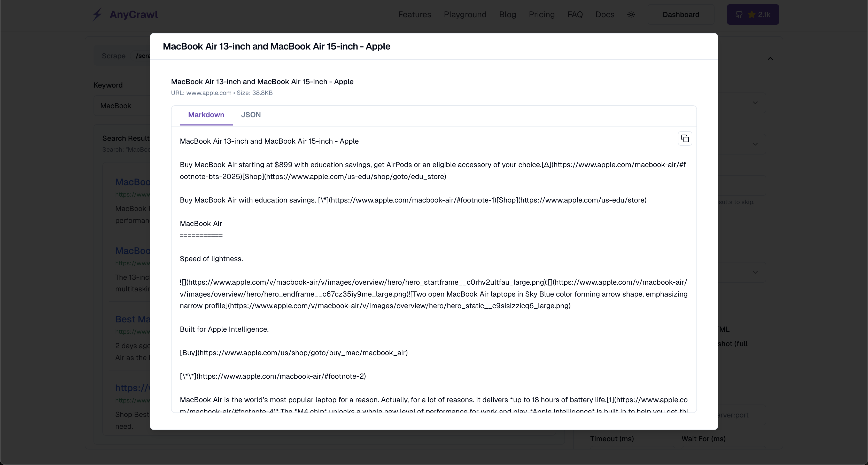Copy the markdown content with copy icon
The image size is (868, 465).
coord(685,138)
